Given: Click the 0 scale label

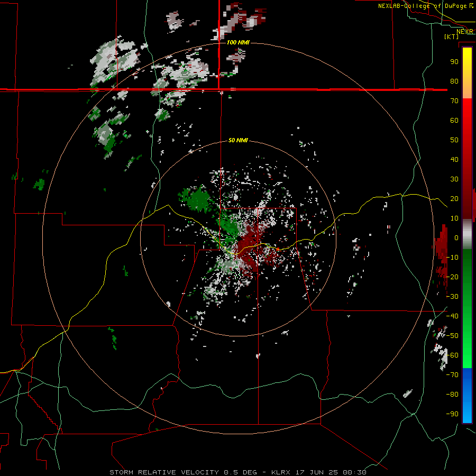Looking at the screenshot, I should click(456, 237).
